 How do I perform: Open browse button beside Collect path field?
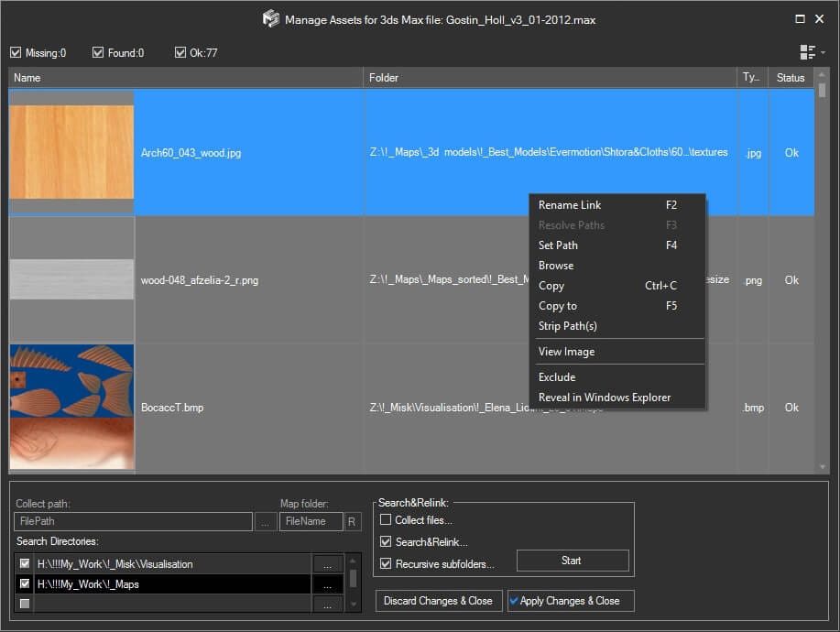tap(265, 522)
